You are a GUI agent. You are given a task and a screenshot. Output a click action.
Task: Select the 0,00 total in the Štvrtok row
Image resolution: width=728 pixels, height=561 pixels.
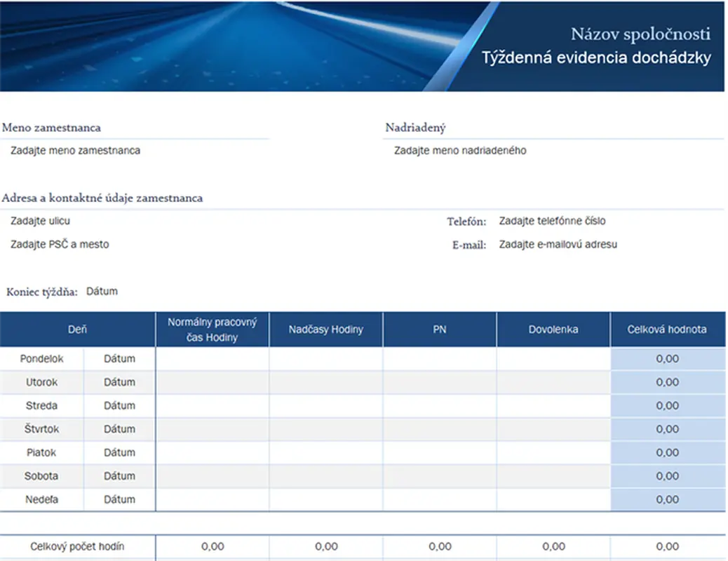pyautogui.click(x=668, y=429)
